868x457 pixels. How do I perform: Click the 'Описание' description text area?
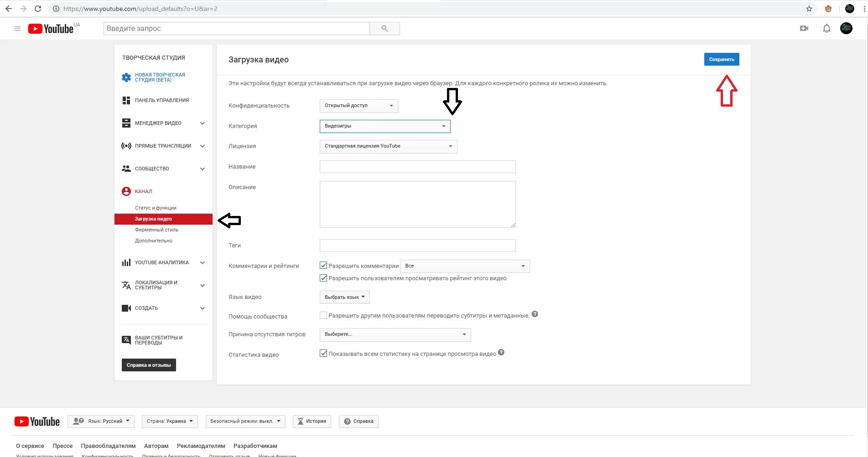418,204
